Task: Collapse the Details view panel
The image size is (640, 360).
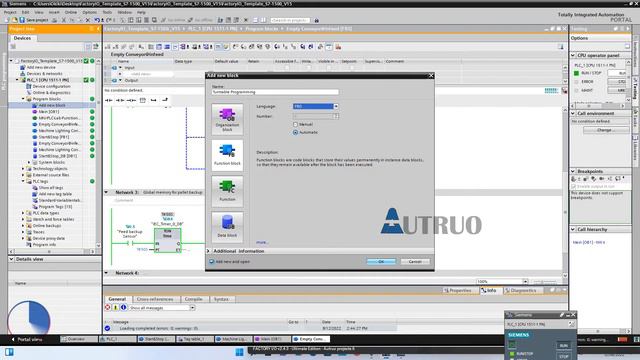Action: point(11,259)
